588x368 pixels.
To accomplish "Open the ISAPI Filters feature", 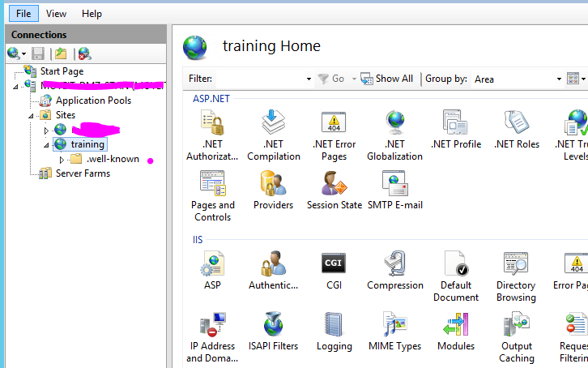I will pos(274,331).
